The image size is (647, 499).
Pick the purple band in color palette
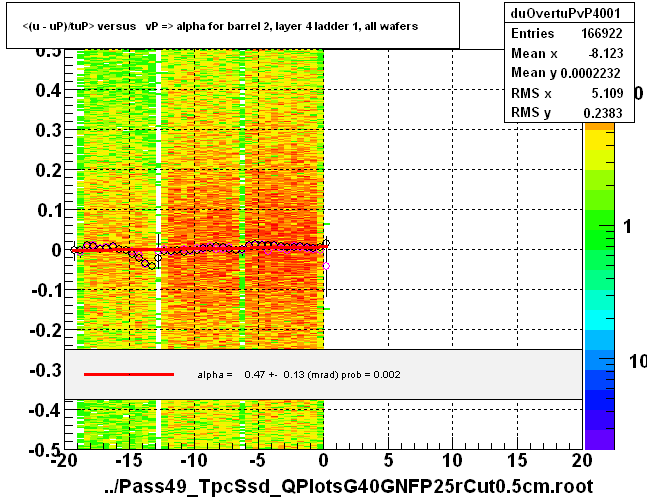point(599,440)
